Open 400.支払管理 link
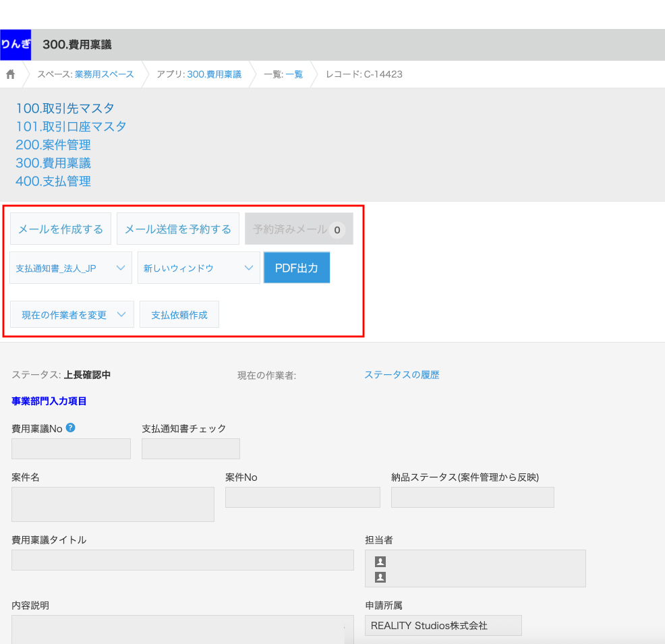This screenshot has width=665, height=644. click(x=53, y=181)
